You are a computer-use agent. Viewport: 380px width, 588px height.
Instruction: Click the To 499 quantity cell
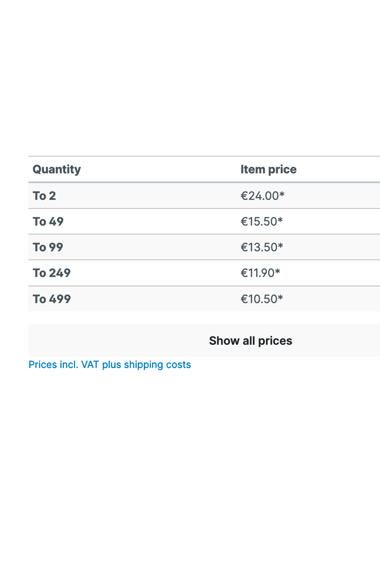tap(52, 299)
